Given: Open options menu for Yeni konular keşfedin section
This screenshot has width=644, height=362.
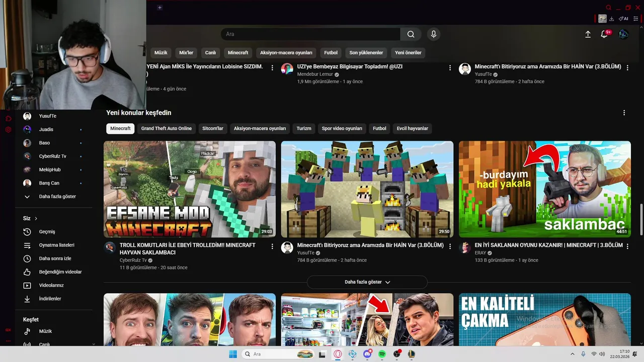Looking at the screenshot, I should (624, 113).
